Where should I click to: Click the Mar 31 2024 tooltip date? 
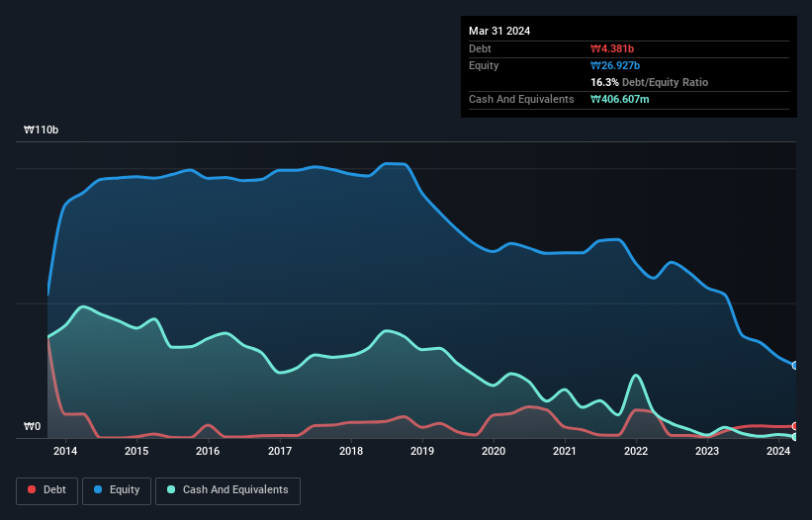point(499,31)
